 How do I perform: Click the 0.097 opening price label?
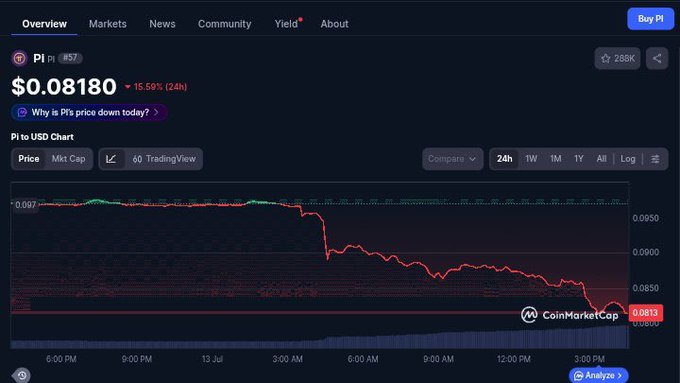tap(25, 205)
